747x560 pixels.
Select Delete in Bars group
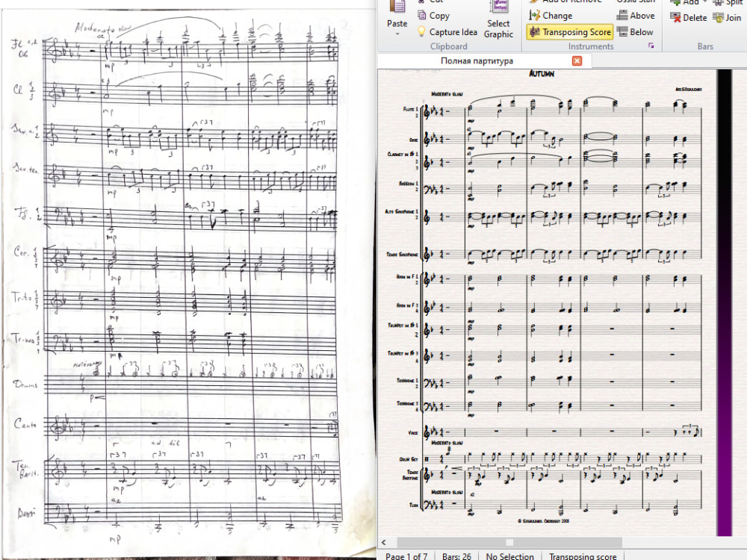point(695,18)
